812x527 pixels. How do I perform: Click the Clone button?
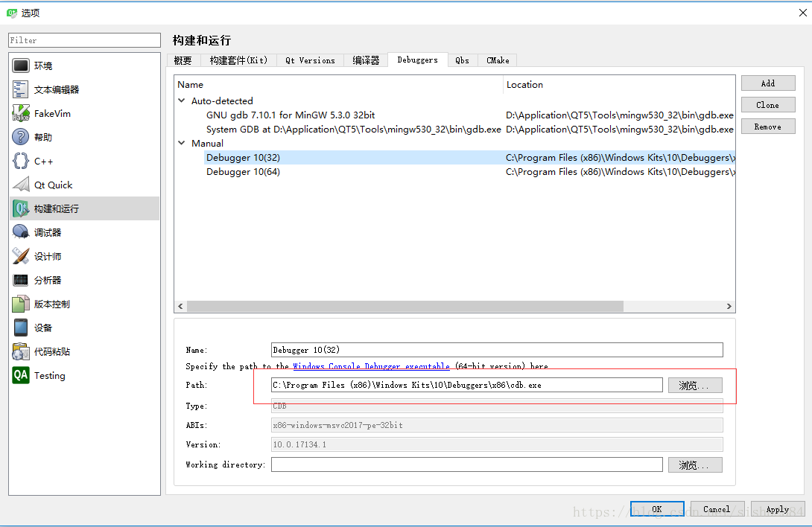(768, 104)
